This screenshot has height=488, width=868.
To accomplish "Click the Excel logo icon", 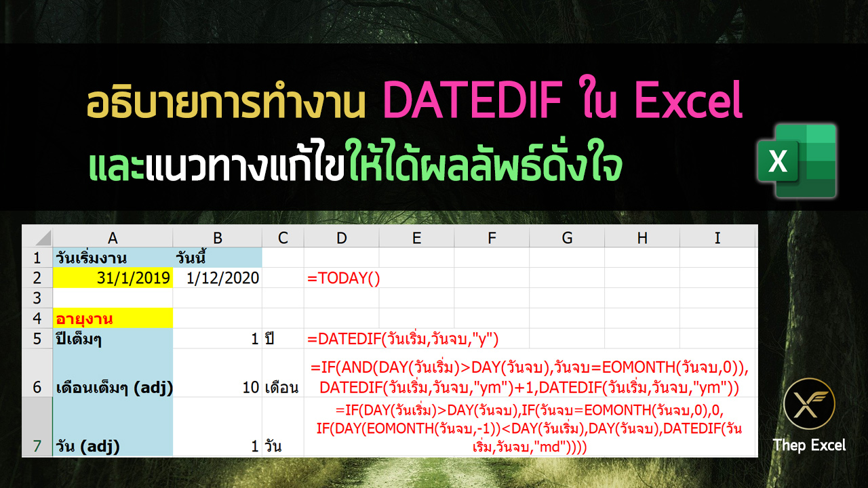I will coord(796,161).
